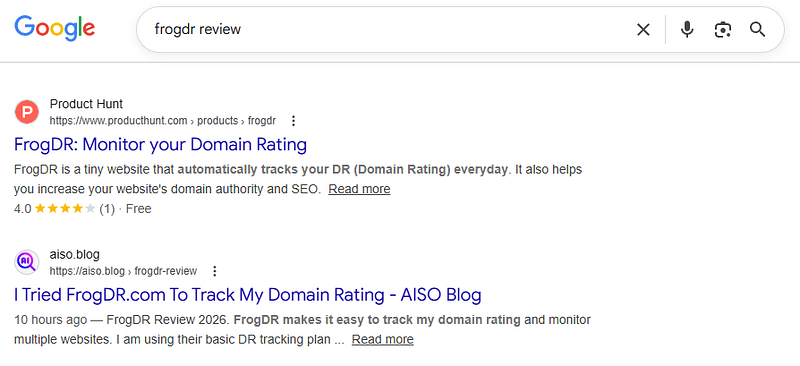Open 'I Tried FrogDR.com To Track' result
Screen dimensions: 800x366
(247, 295)
